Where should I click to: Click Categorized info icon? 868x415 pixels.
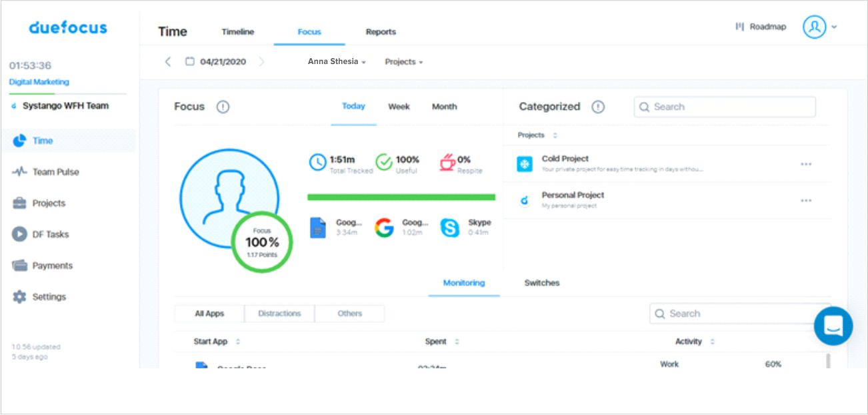pyautogui.click(x=598, y=107)
